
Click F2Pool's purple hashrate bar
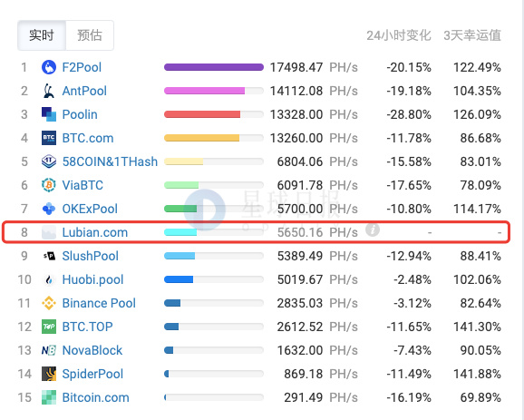[214, 67]
